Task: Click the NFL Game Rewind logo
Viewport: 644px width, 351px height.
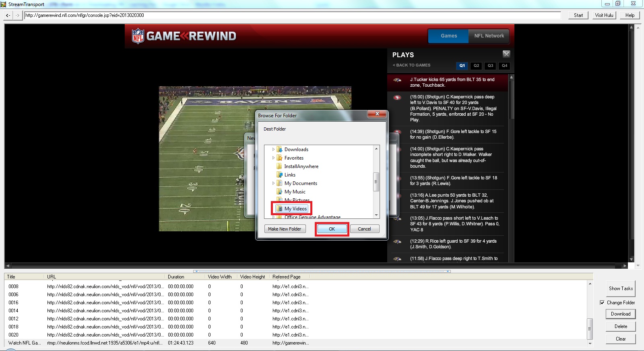Action: point(184,36)
